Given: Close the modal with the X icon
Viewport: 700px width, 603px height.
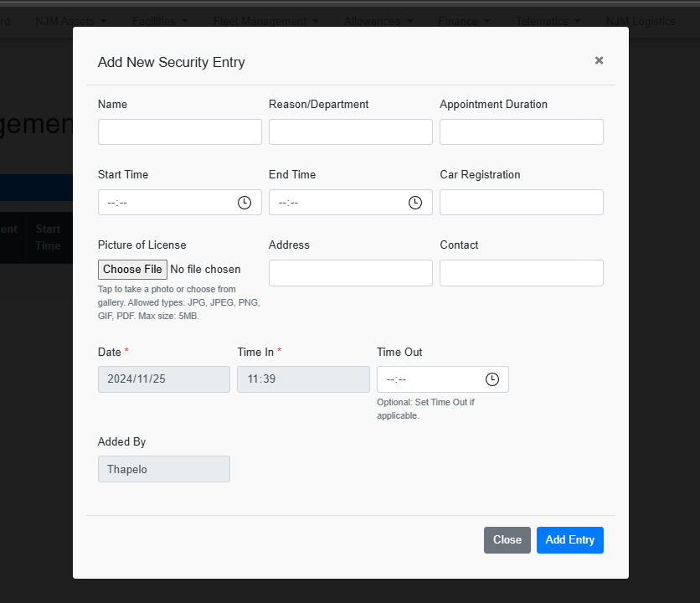Looking at the screenshot, I should [x=599, y=60].
